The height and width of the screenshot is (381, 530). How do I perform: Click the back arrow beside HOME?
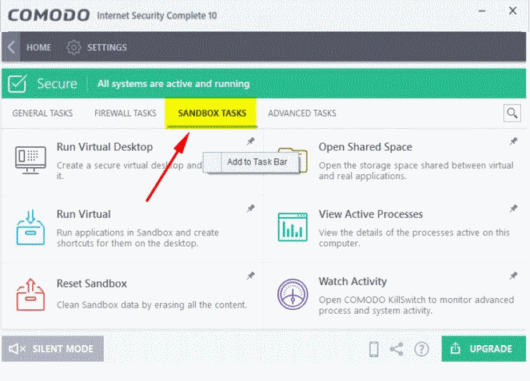point(11,47)
